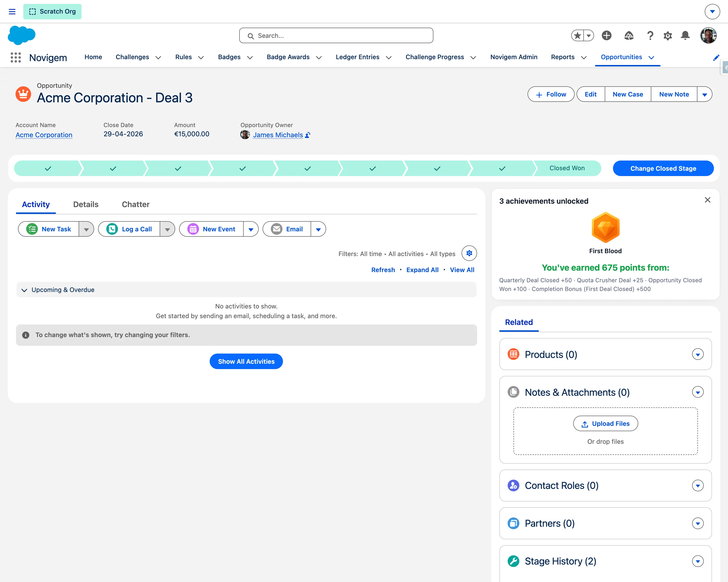Click the Contact Roles icon
The image size is (728, 582).
coord(513,485)
